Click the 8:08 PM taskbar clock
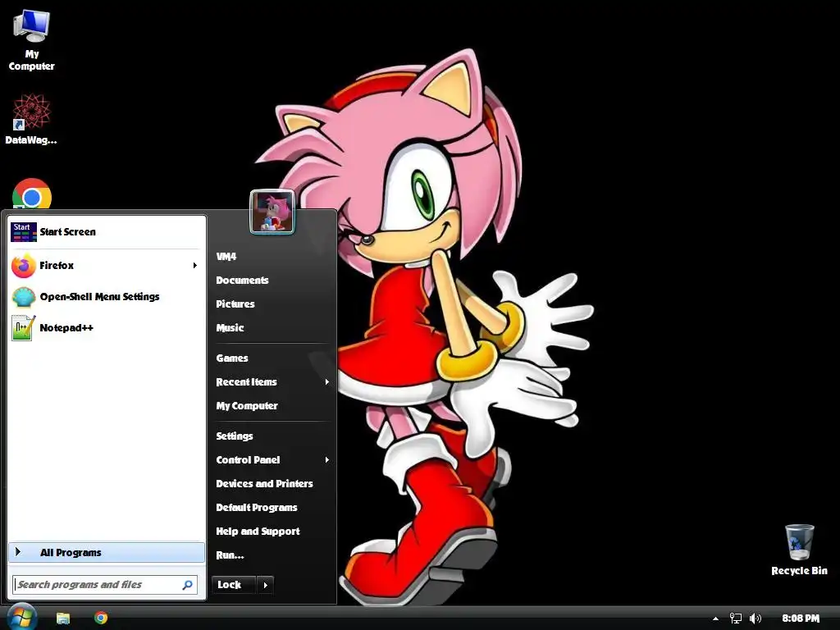Screen dimensions: 840x630 point(801,619)
